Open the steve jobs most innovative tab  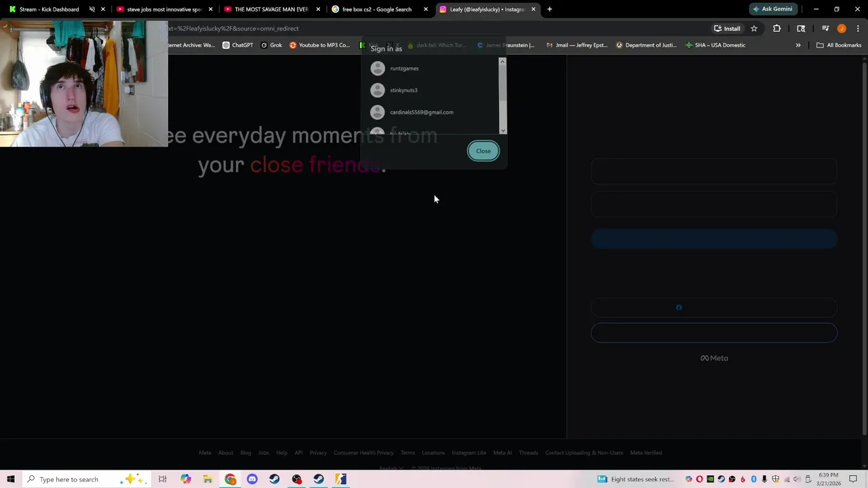[x=165, y=9]
